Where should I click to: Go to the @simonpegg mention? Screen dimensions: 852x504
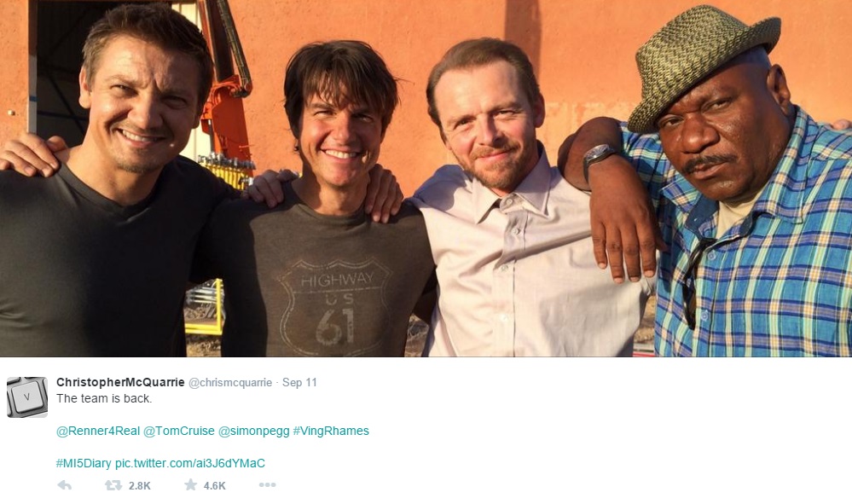pyautogui.click(x=253, y=431)
